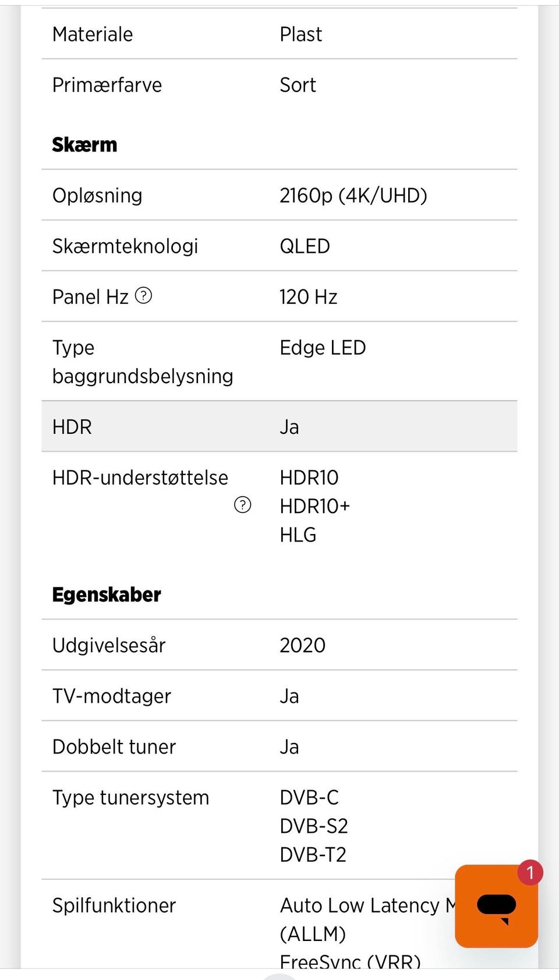The image size is (559, 980).
Task: Click the Plast material value
Action: coord(300,34)
